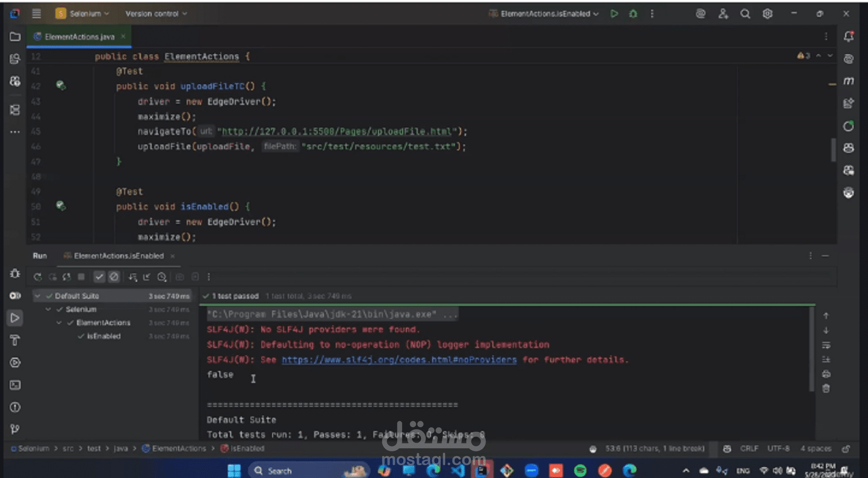
Task: Click the run gutter icon beside uploadFileTC
Action: 61,85
